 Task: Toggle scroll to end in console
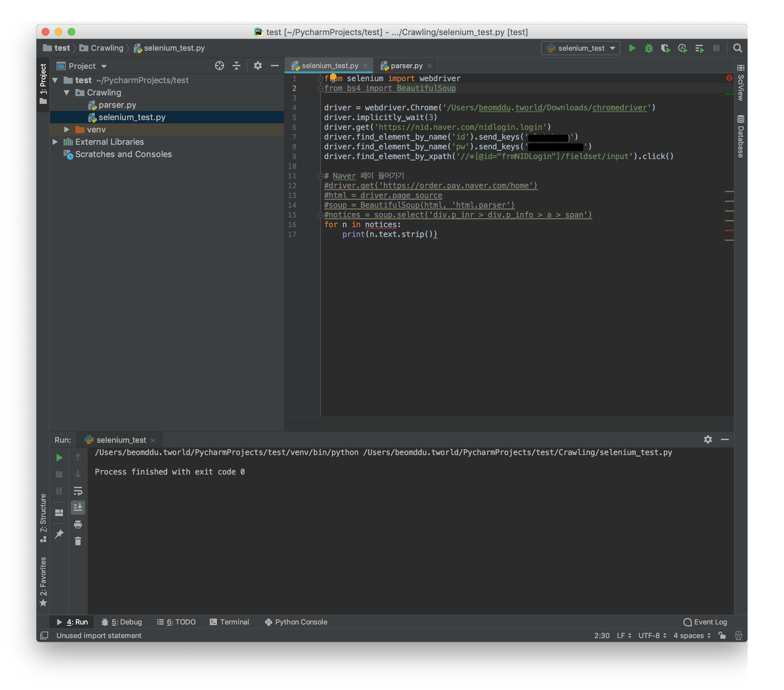pos(78,508)
